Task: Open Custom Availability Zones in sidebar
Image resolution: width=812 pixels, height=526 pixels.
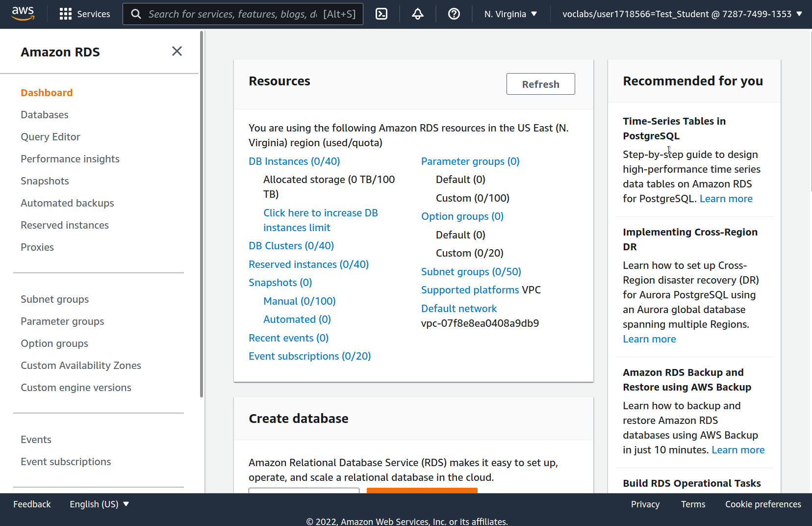Action: pos(81,366)
